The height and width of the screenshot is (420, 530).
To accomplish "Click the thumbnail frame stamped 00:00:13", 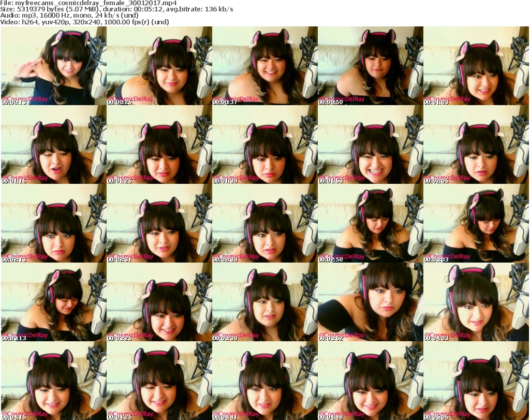I will [x=54, y=66].
